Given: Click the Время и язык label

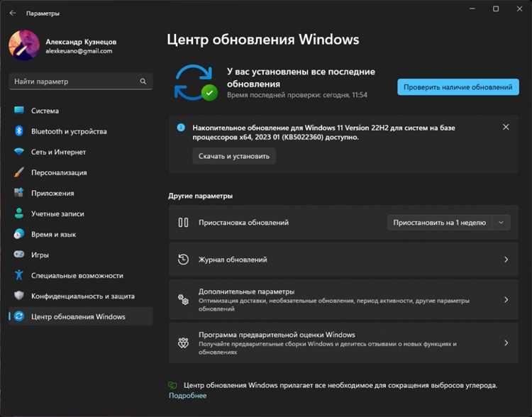Looking at the screenshot, I should click(x=54, y=235).
